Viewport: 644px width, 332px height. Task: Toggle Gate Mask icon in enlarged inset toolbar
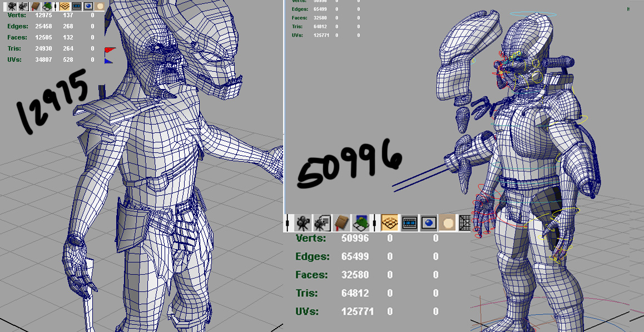(x=448, y=223)
